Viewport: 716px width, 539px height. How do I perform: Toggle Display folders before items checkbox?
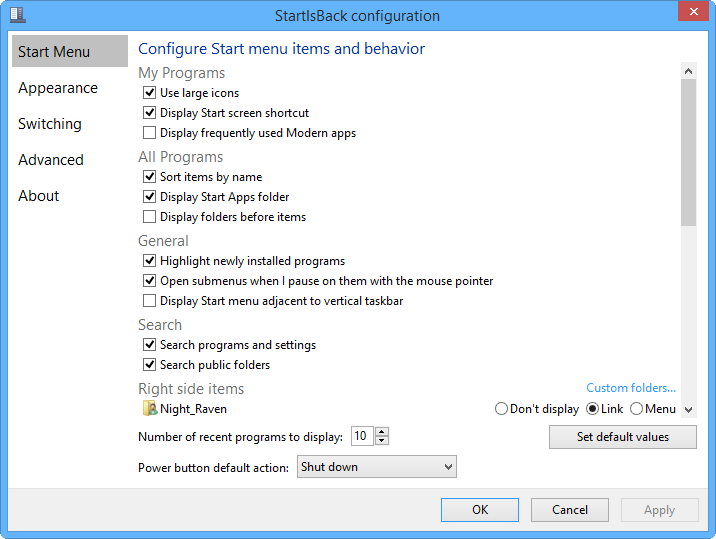click(x=149, y=217)
